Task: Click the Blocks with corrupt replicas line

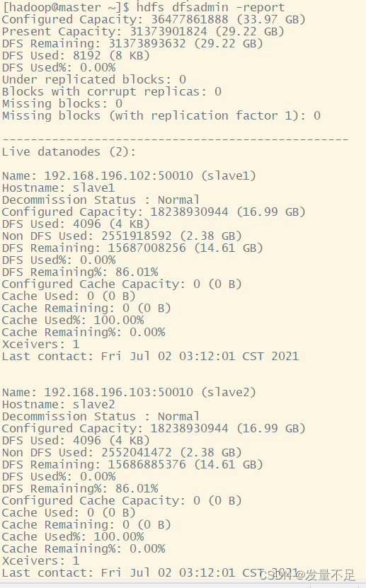Action: tap(111, 91)
